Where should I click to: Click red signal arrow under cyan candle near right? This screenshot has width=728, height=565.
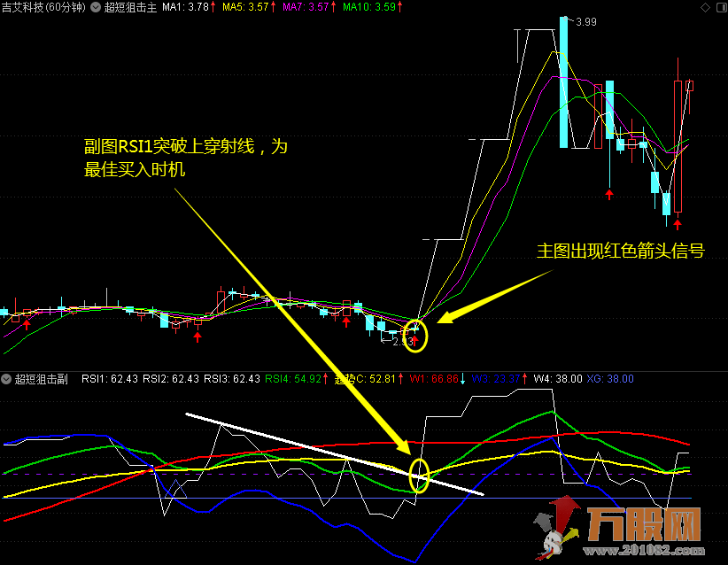point(609,194)
